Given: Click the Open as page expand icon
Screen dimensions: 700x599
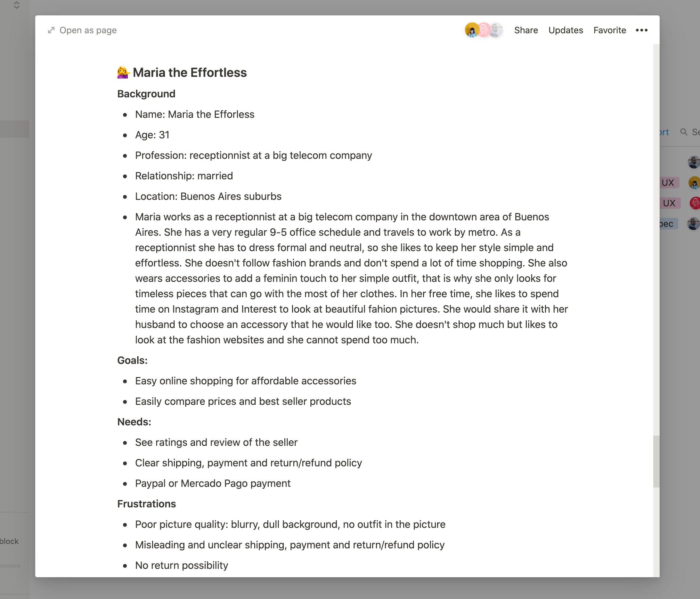Looking at the screenshot, I should (x=51, y=30).
